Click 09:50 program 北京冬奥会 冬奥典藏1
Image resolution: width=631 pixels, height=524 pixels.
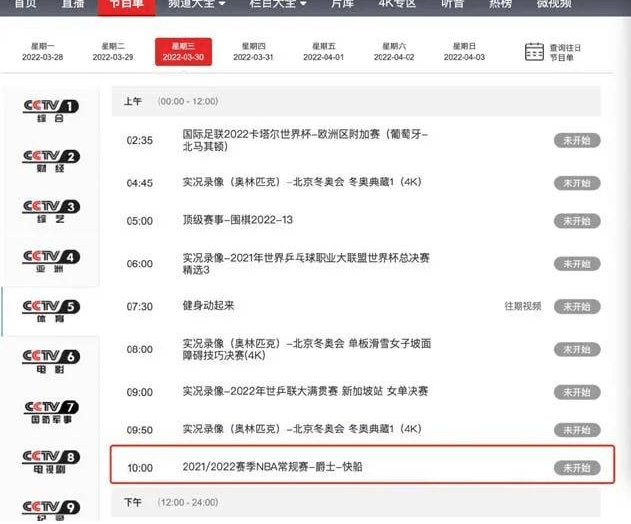pos(302,429)
